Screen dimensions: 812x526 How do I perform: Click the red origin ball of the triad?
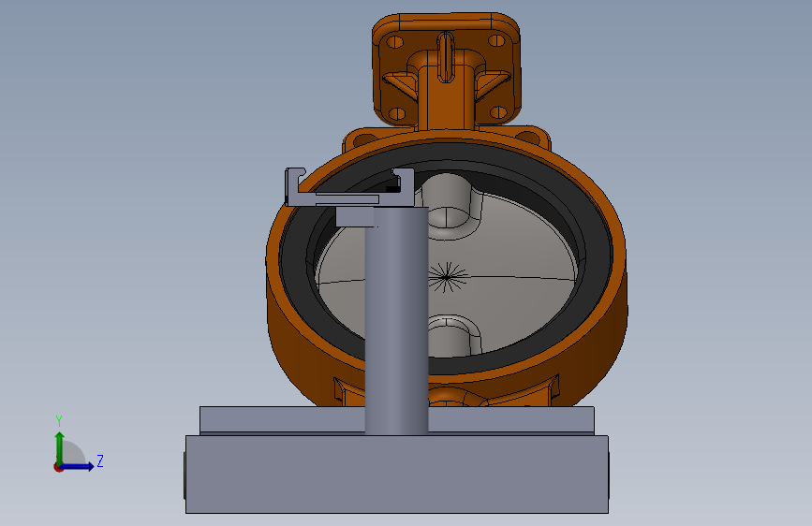pos(58,467)
